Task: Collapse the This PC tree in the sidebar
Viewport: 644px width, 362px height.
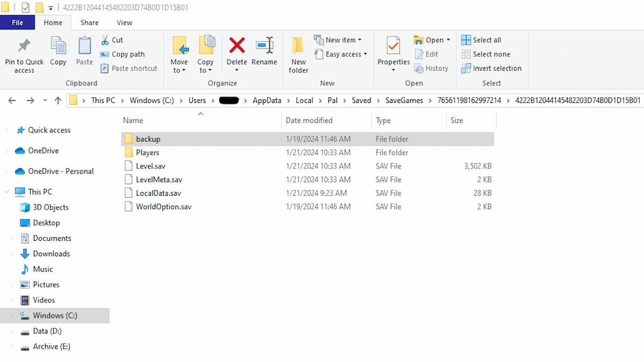Action: pos(5,191)
